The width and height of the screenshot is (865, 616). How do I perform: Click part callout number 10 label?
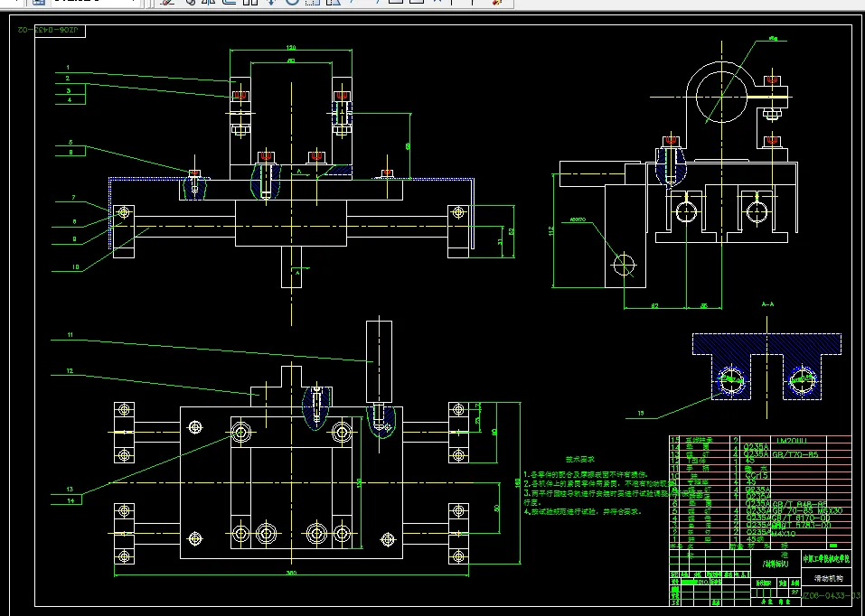click(76, 267)
